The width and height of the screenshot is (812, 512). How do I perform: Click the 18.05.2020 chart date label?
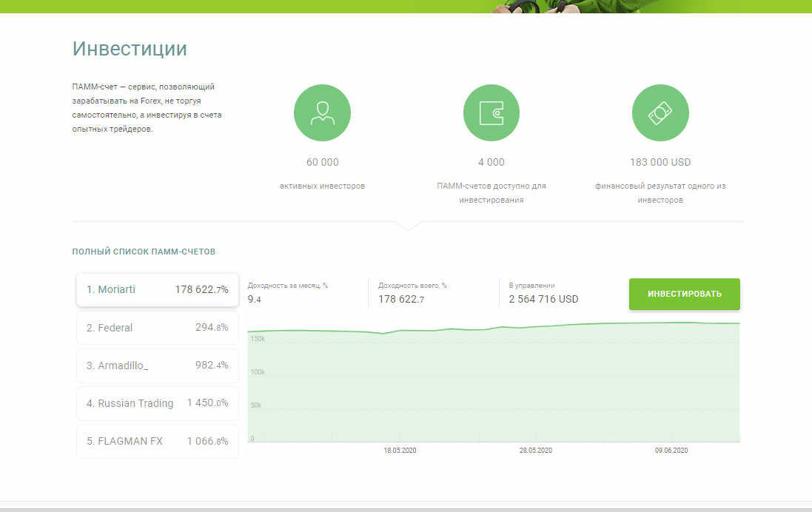click(x=400, y=451)
